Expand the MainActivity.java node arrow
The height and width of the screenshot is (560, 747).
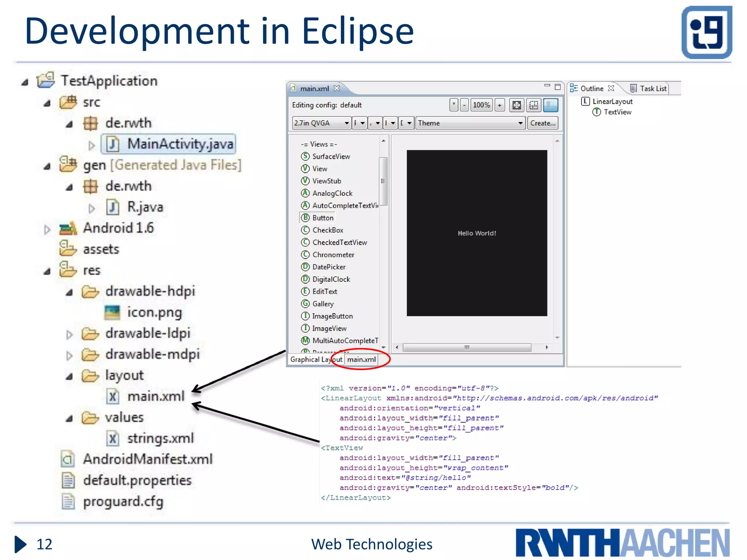click(92, 146)
